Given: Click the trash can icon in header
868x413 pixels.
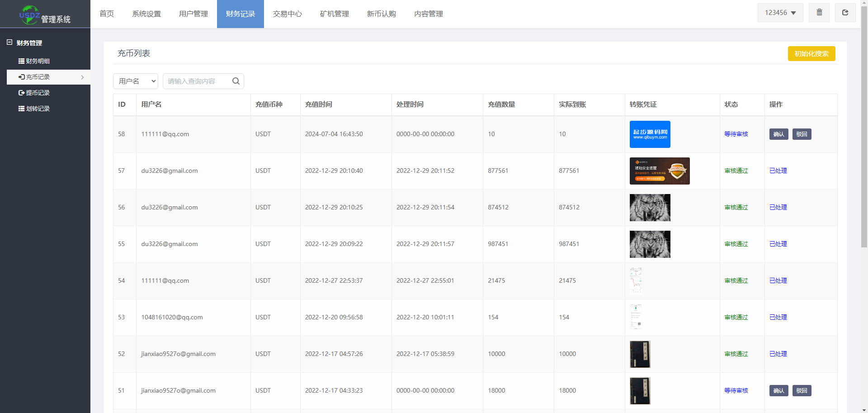Looking at the screenshot, I should (819, 13).
